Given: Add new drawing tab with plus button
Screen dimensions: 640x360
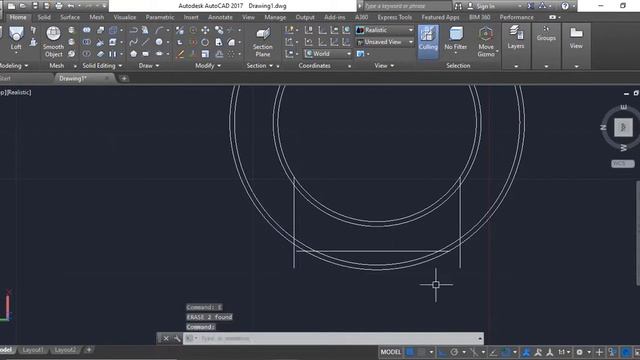Looking at the screenshot, I should 124,78.
